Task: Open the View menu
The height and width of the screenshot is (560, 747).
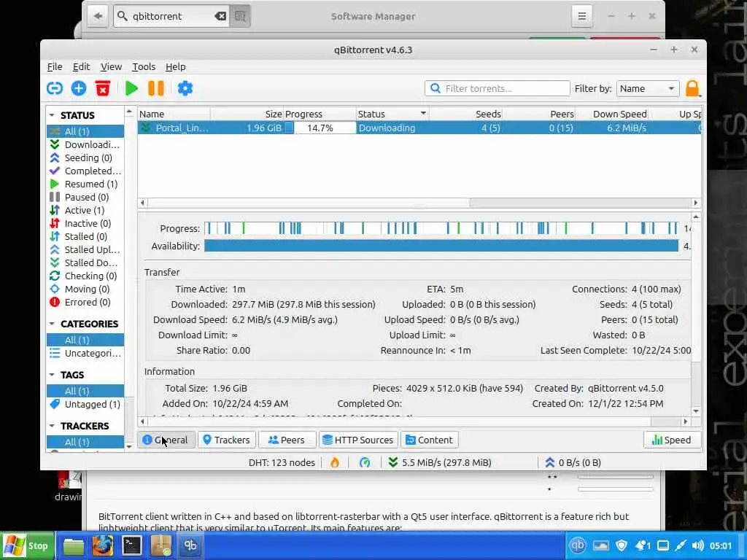Action: (x=111, y=66)
